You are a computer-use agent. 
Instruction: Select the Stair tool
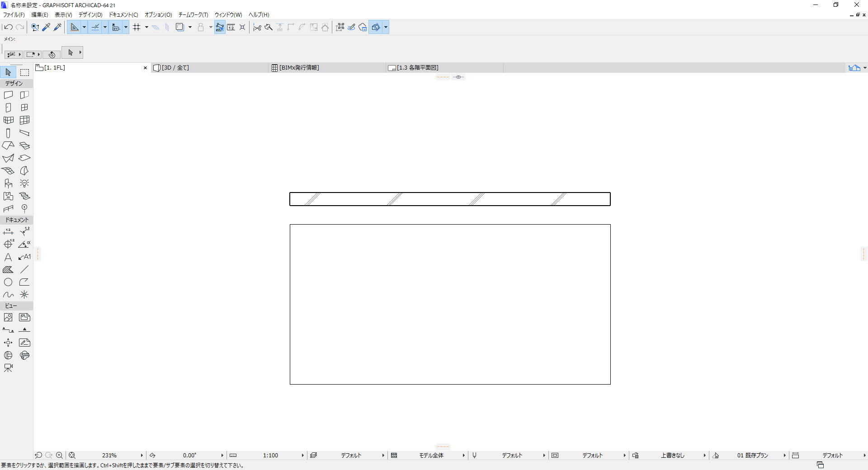click(24, 196)
